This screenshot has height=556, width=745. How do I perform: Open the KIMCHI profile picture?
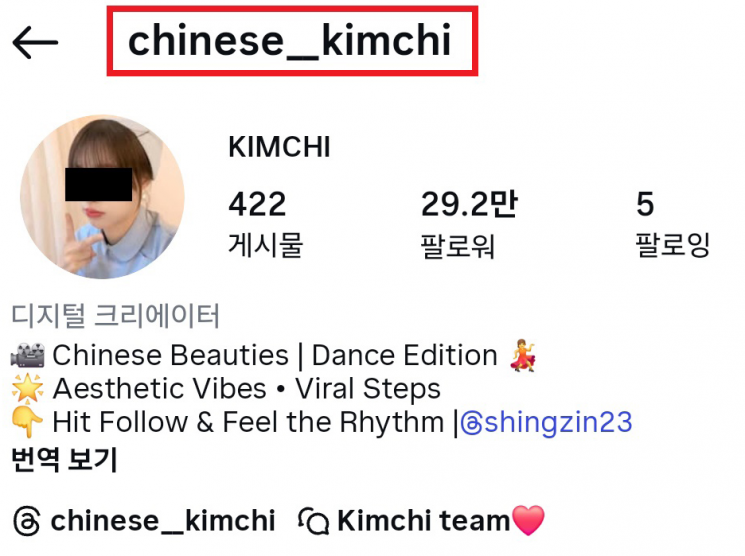102,196
